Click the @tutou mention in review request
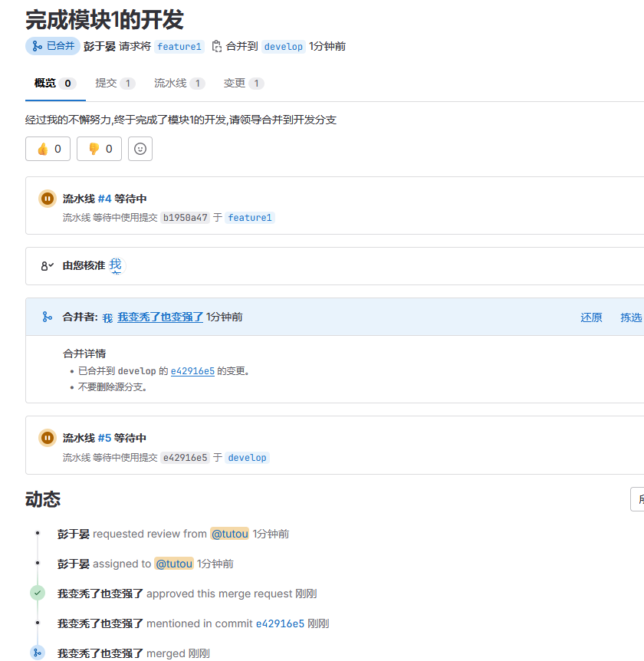This screenshot has height=661, width=644. pos(229,534)
